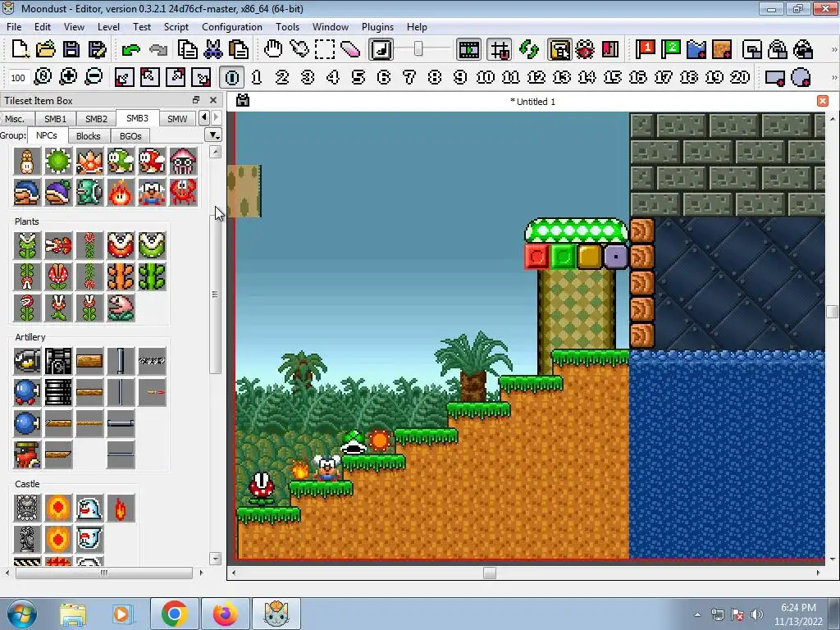Pick the pink fish plant in Plants
The height and width of the screenshot is (630, 840).
(x=121, y=308)
